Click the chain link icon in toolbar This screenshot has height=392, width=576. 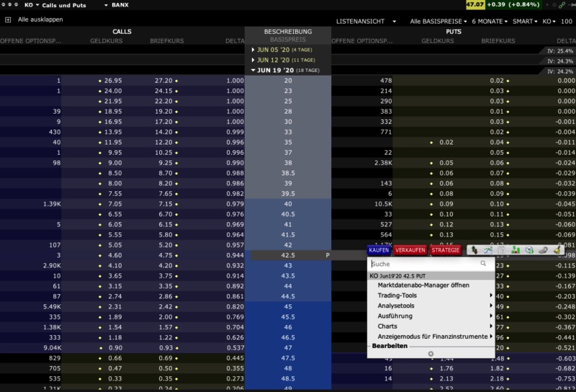coord(542,250)
